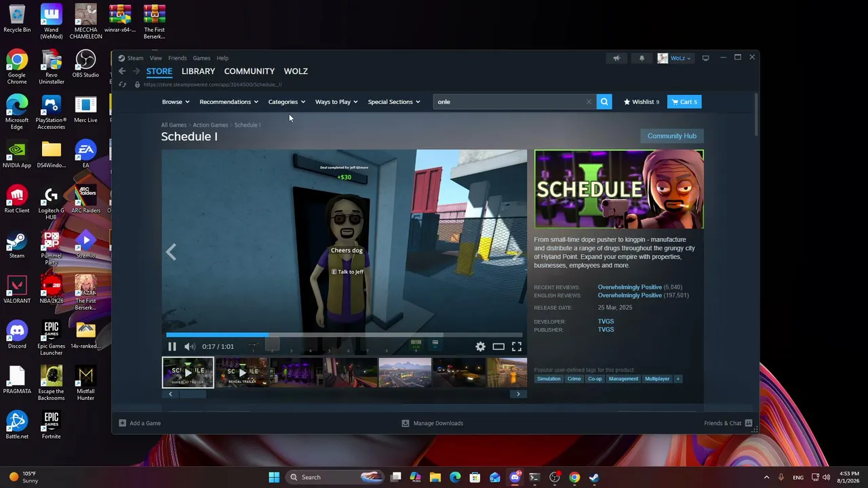Open the city overview screenshot thumbnail
This screenshot has height=488, width=868.
click(x=405, y=373)
